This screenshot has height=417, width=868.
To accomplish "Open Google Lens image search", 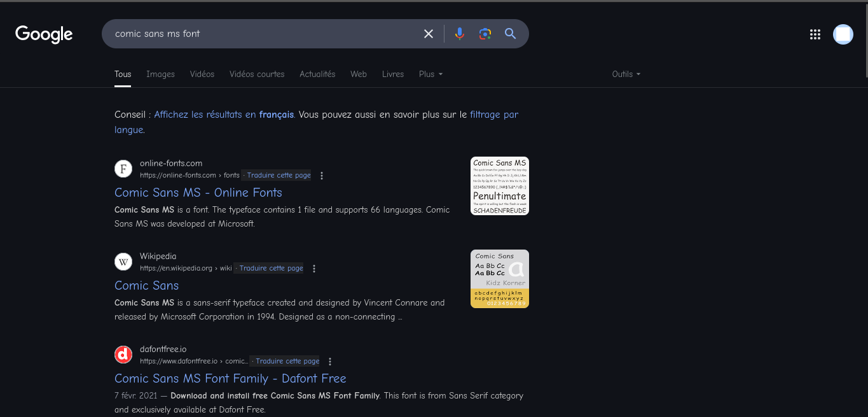I will [485, 34].
